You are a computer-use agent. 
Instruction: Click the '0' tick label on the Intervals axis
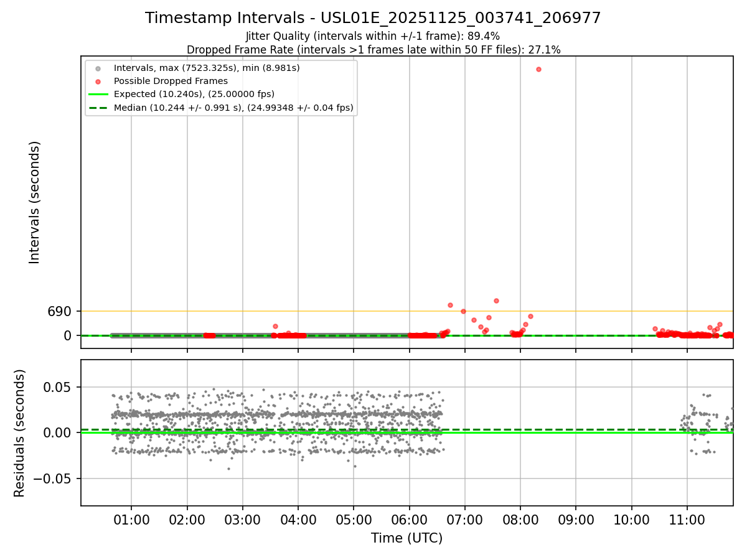[68, 335]
